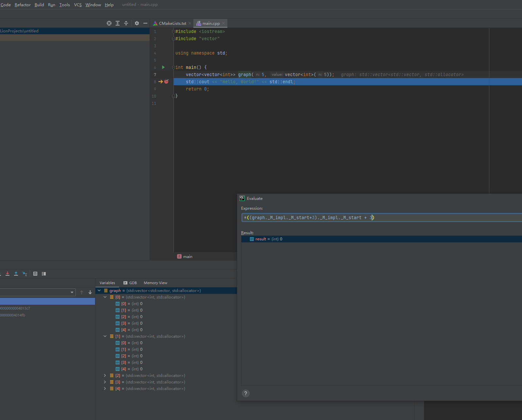
Task: Open the Window menu
Action: click(x=93, y=5)
